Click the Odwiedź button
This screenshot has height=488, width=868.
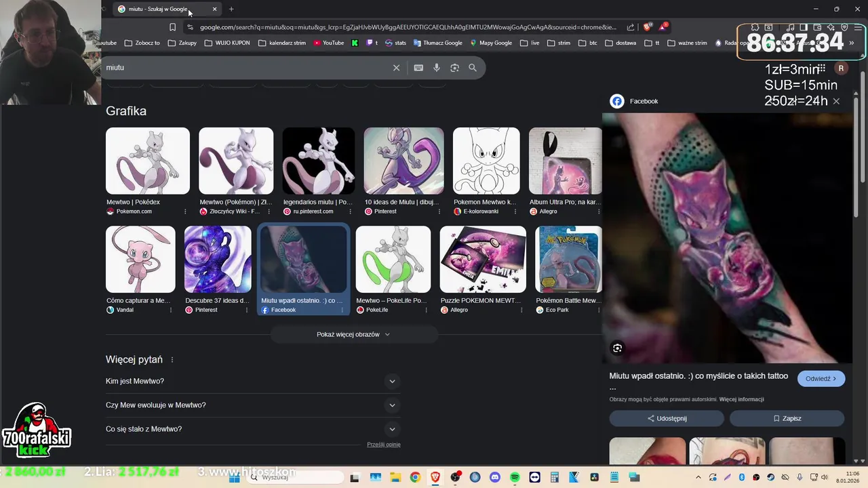(821, 379)
